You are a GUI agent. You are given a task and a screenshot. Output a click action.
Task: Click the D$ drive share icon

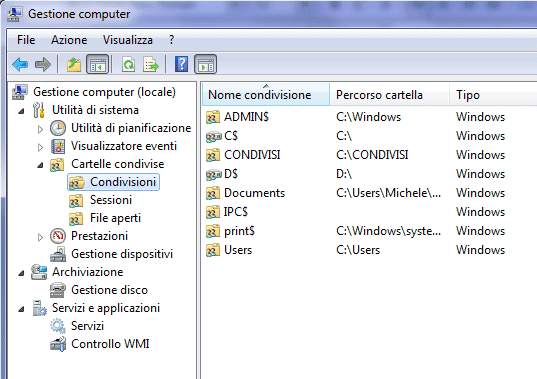pos(213,175)
